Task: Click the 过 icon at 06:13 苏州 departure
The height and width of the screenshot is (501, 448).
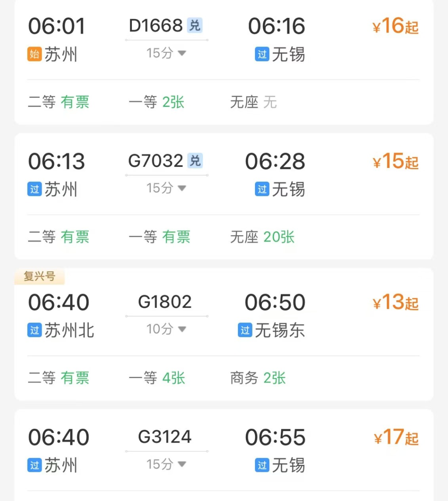Action: click(34, 190)
